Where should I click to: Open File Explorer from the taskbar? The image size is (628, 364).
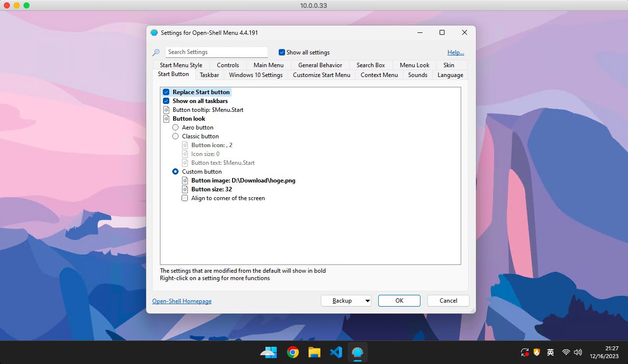(x=314, y=352)
